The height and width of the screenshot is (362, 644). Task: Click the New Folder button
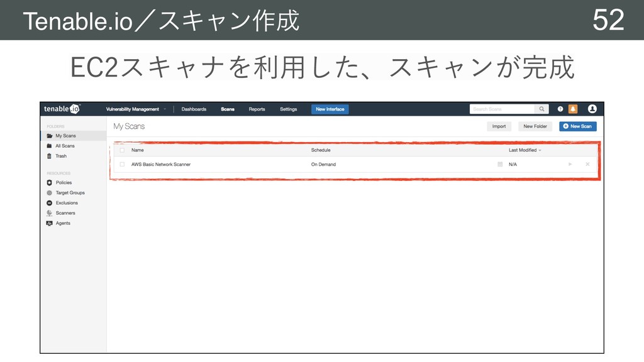535,126
